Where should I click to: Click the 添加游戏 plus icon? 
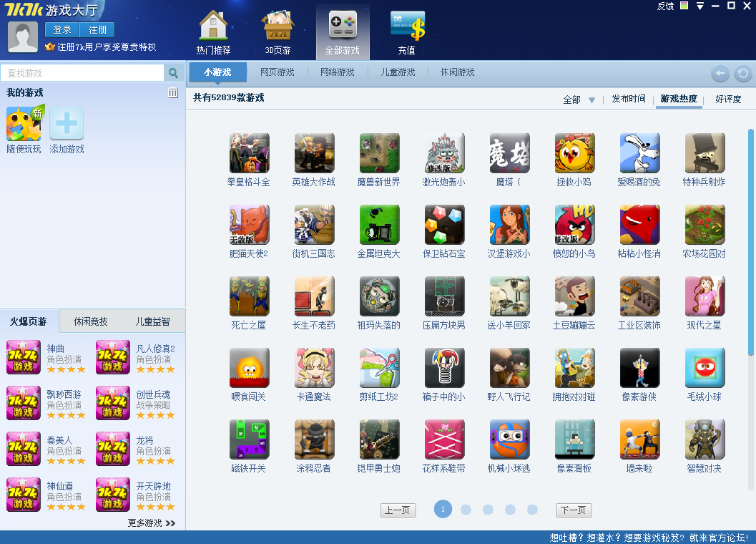tap(67, 124)
